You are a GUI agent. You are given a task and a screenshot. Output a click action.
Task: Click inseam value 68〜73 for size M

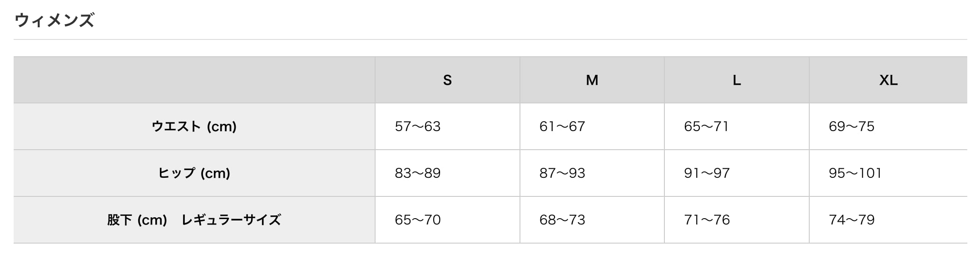tap(562, 220)
